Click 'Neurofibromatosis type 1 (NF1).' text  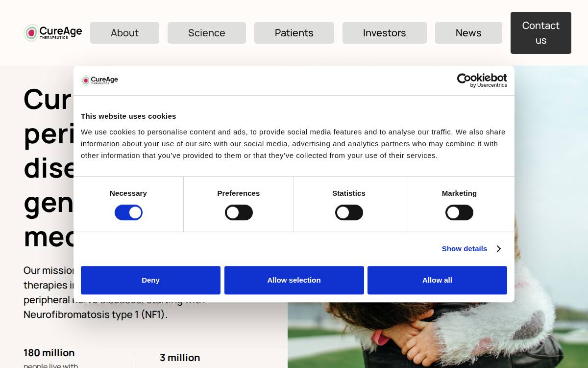[96, 315]
